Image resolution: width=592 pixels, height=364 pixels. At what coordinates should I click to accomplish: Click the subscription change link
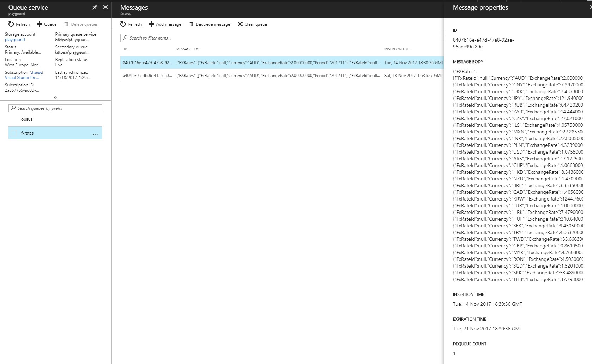coord(36,72)
